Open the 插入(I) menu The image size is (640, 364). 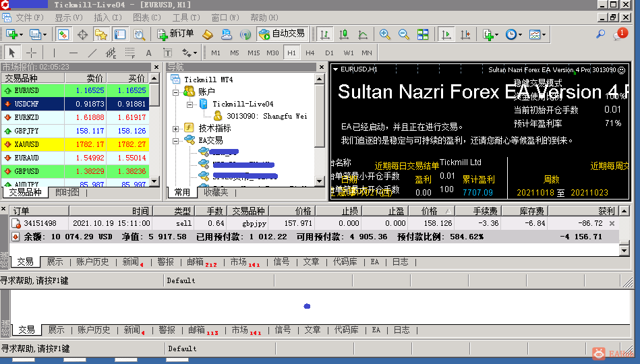click(108, 18)
